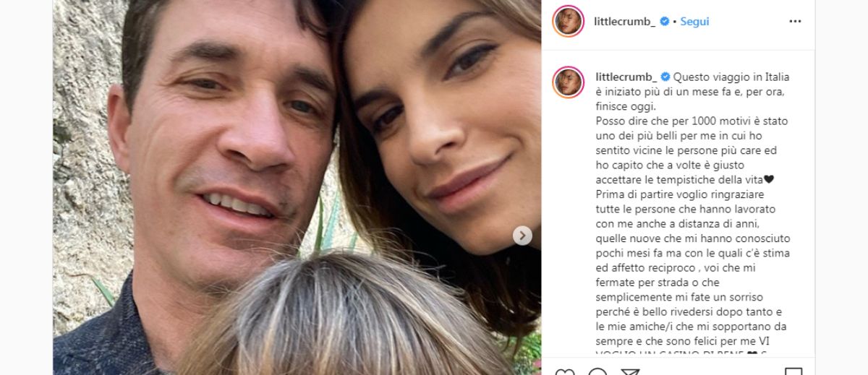The height and width of the screenshot is (375, 868).
Task: Click the 'Questo viaggio in Italia' caption text
Action: coord(731,77)
